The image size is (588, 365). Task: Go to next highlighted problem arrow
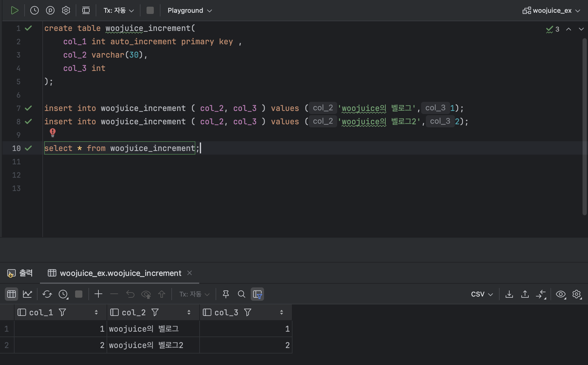click(581, 29)
